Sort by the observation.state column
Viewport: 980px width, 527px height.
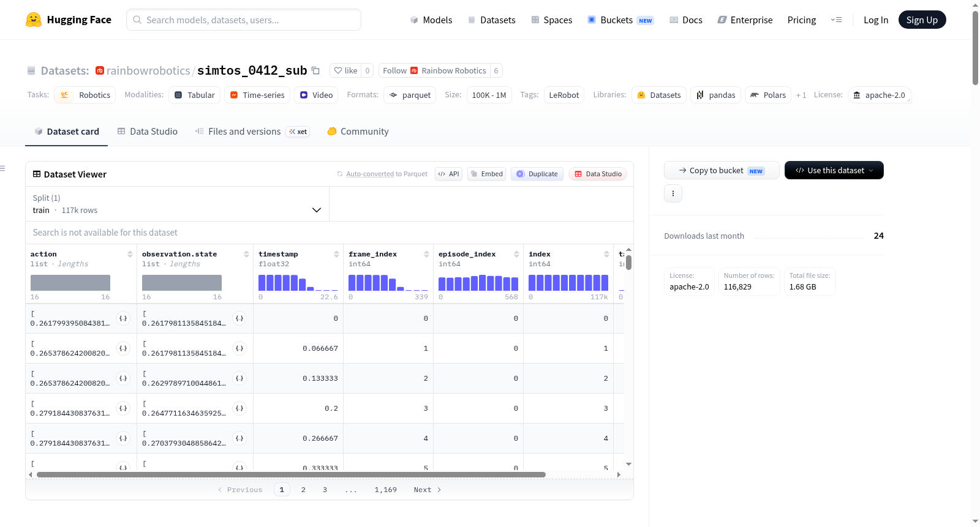pos(246,254)
